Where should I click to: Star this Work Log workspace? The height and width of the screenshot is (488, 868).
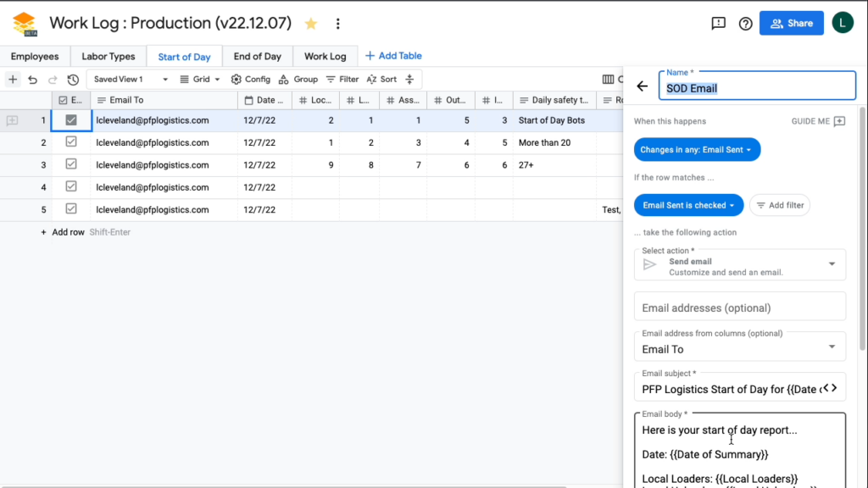point(311,24)
